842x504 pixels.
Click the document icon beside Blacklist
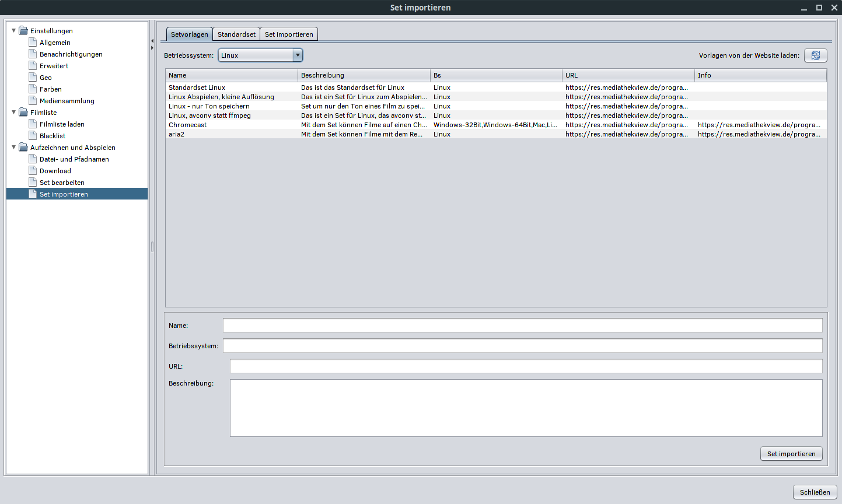click(x=33, y=136)
